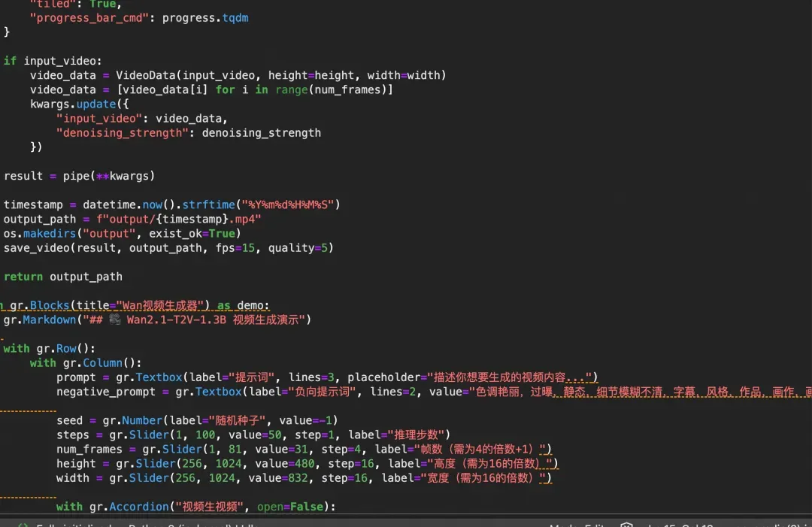This screenshot has height=527, width=812.
Task: Click 'steps' variable on Slider line
Action: coord(72,435)
